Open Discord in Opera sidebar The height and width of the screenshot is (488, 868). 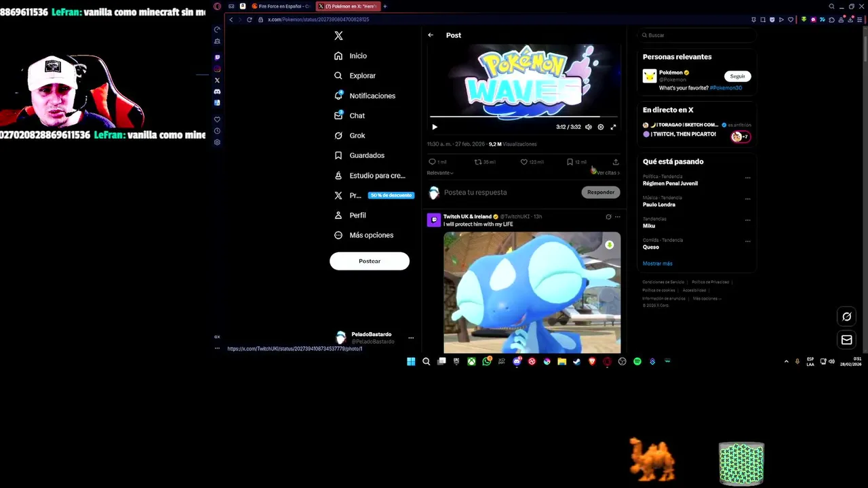coord(217,91)
